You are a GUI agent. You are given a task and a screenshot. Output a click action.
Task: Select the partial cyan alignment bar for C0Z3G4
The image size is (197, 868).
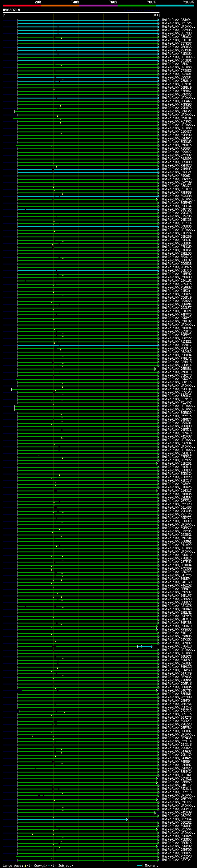point(73,819)
